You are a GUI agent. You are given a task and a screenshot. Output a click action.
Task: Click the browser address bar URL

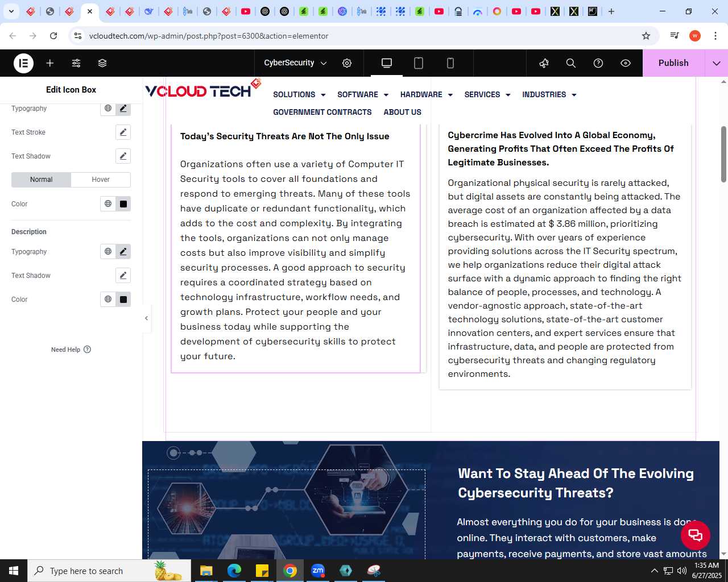coord(209,36)
